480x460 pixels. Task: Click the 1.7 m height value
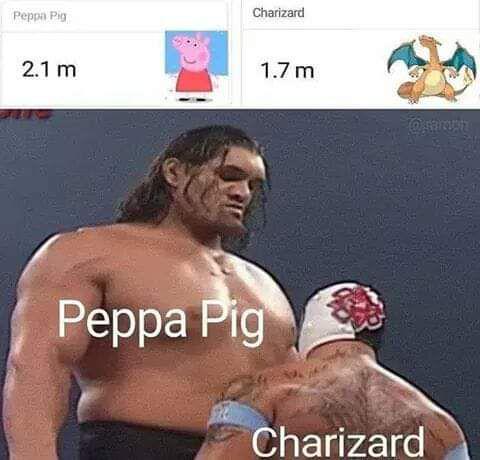287,71
